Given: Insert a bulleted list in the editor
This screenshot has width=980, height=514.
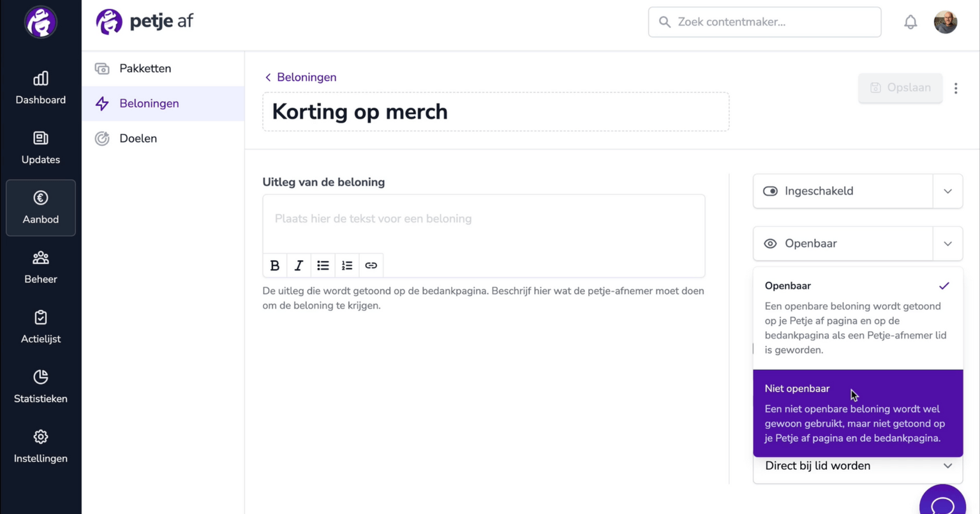Looking at the screenshot, I should coord(323,265).
